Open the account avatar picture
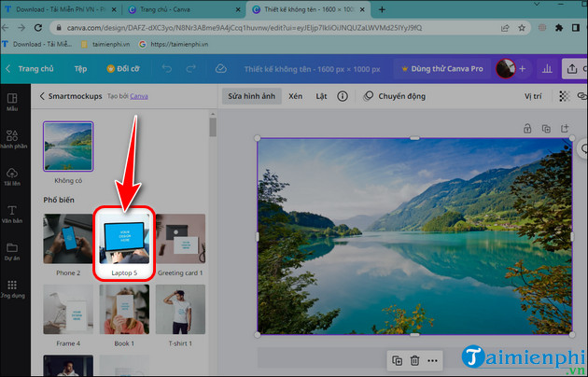The width and height of the screenshot is (588, 377). tap(505, 68)
